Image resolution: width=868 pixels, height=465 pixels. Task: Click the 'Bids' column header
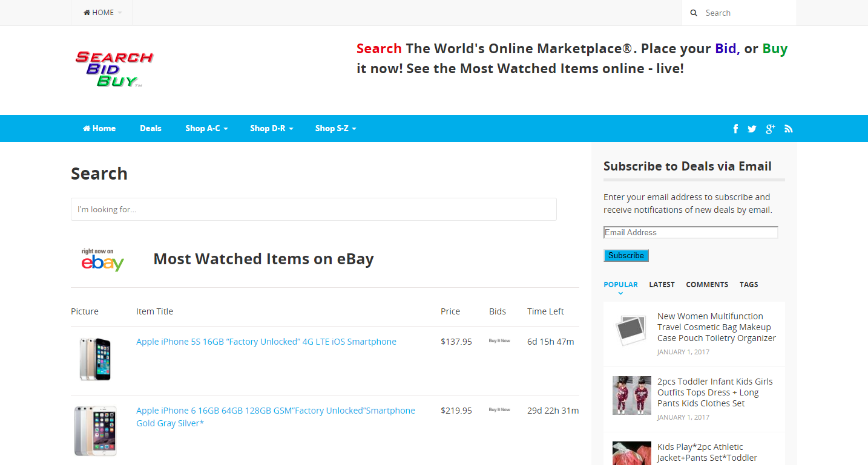pos(498,311)
